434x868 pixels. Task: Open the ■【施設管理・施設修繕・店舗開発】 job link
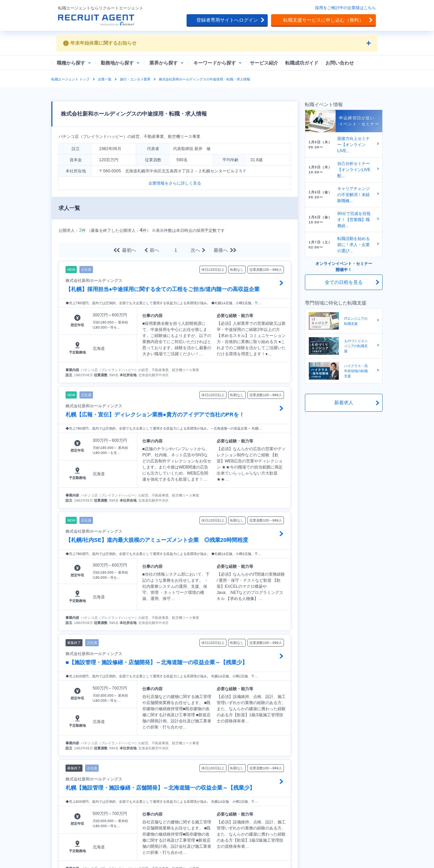[x=156, y=662]
